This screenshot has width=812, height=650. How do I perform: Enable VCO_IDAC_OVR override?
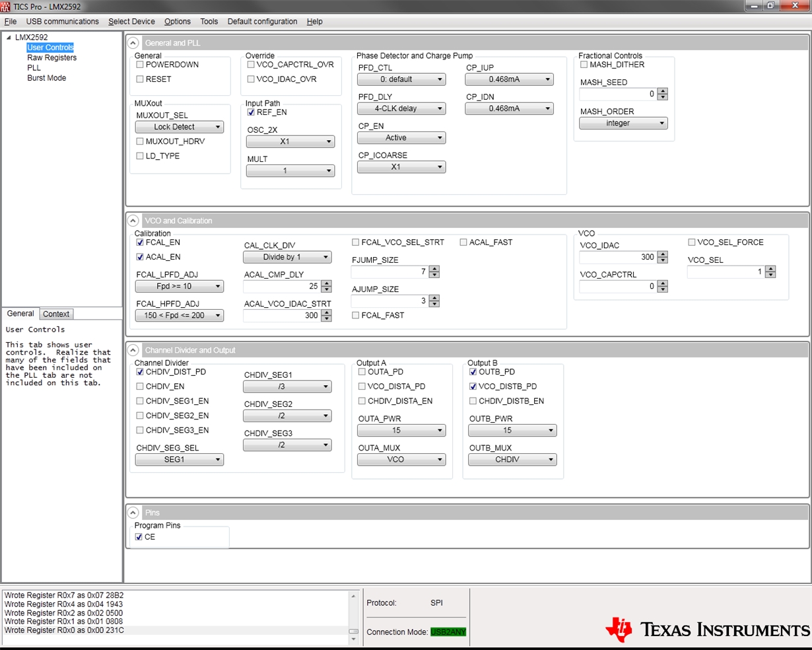point(251,79)
